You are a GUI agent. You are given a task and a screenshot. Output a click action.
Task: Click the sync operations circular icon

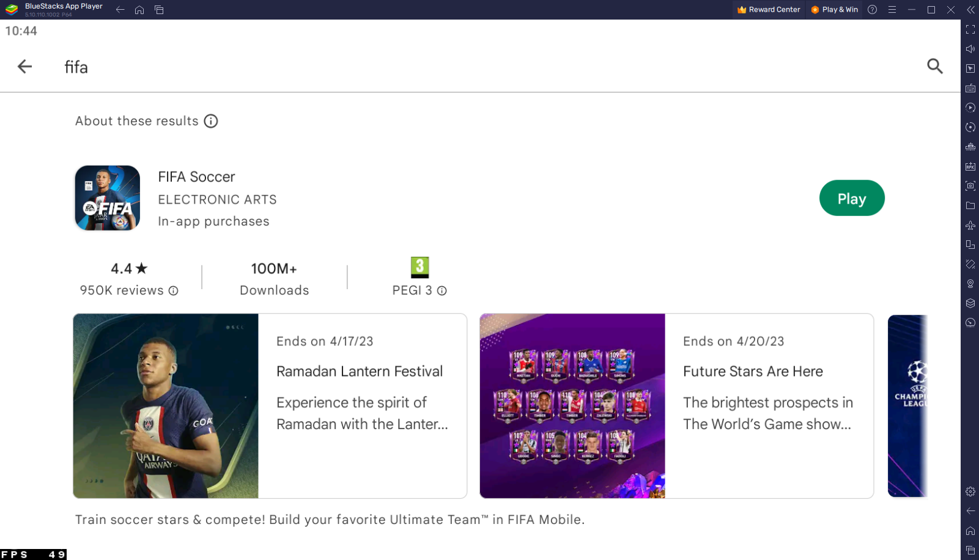970,127
